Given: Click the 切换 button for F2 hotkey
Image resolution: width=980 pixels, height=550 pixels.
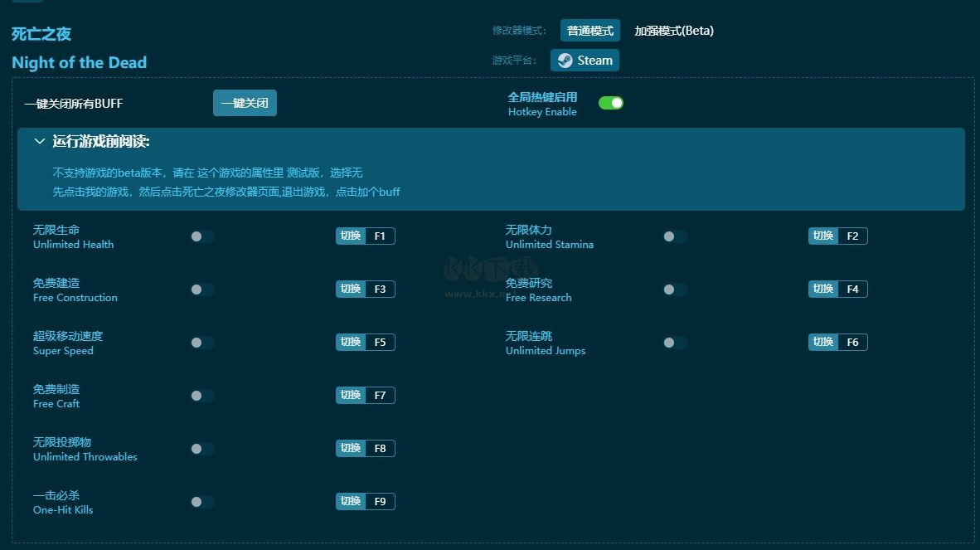Looking at the screenshot, I should tap(823, 236).
